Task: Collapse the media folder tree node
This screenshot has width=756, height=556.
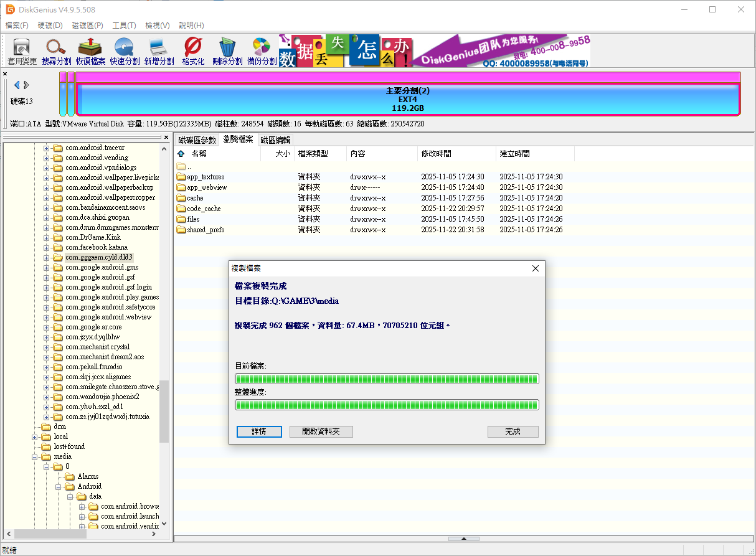Action: [x=35, y=456]
